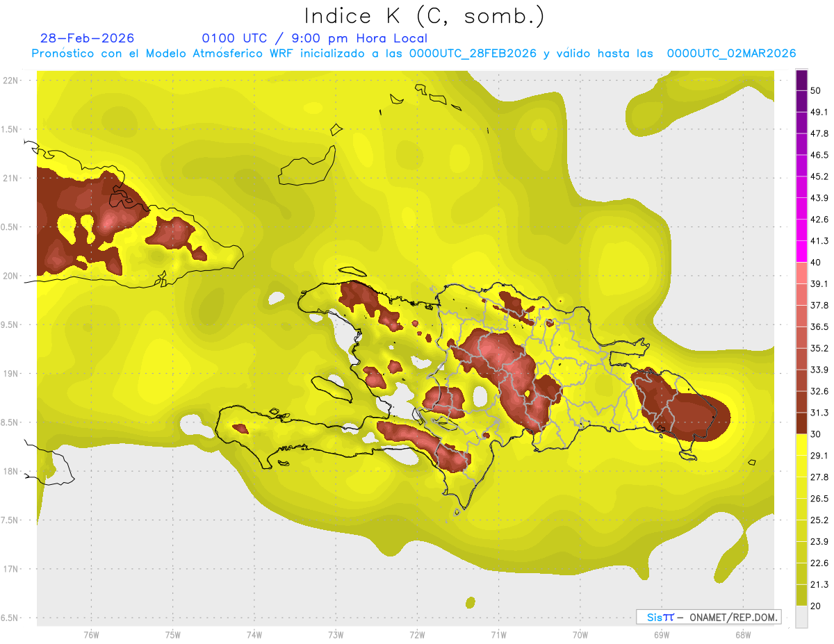Click the longitude label '72W'
Viewport: 834px width, 644px height.
click(417, 635)
